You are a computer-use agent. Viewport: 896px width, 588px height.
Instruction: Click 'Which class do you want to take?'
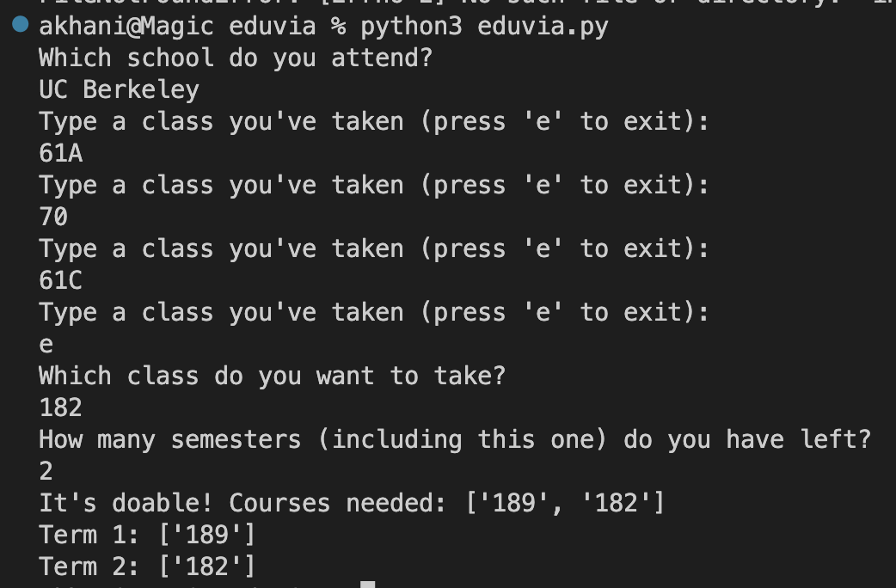[x=272, y=376]
